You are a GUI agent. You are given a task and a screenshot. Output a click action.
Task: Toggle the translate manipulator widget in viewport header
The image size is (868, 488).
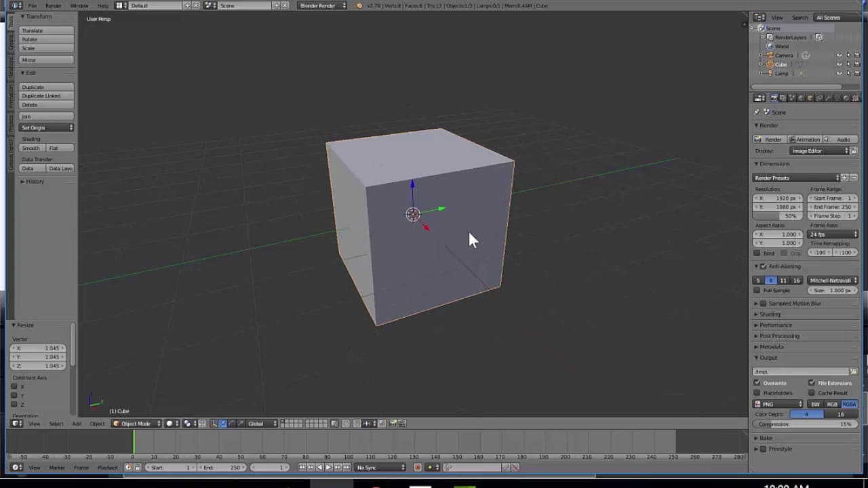(x=221, y=423)
